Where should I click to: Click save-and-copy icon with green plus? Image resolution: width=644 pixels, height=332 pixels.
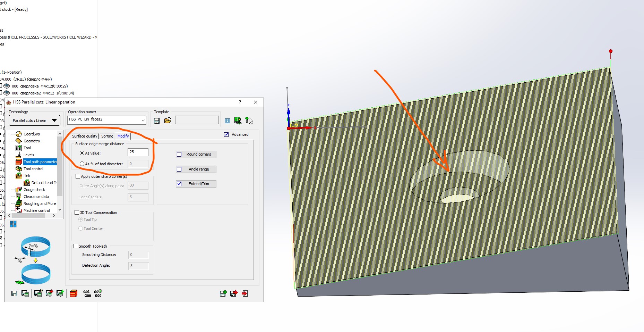point(223,293)
